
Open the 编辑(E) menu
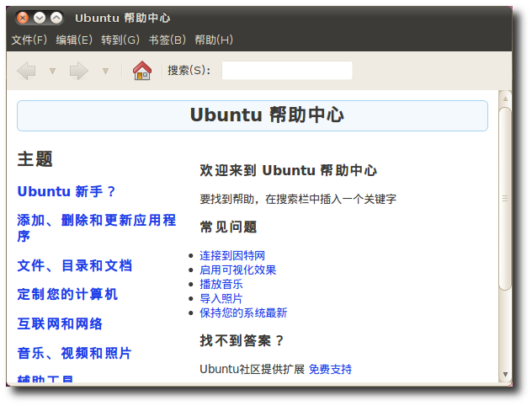[74, 40]
